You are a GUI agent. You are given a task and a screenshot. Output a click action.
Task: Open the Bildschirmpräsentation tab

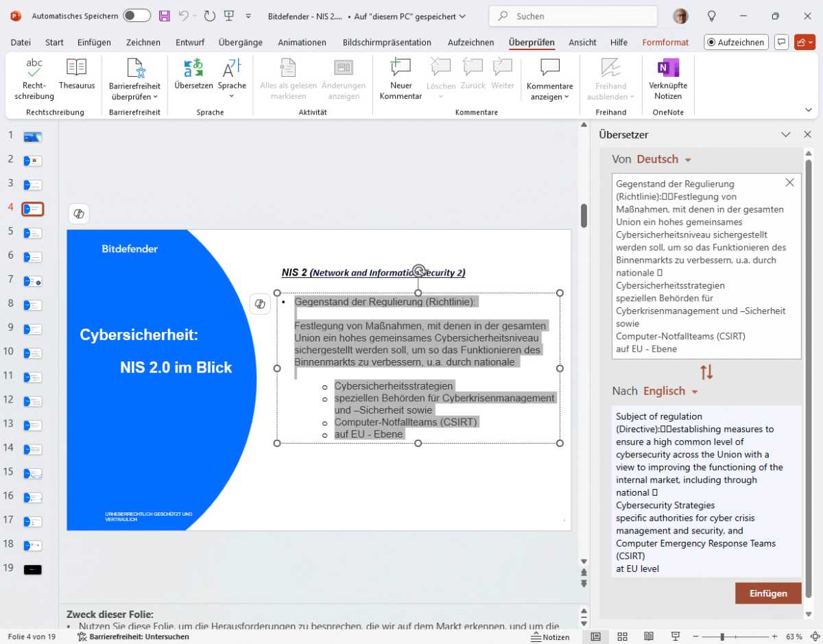pyautogui.click(x=387, y=43)
